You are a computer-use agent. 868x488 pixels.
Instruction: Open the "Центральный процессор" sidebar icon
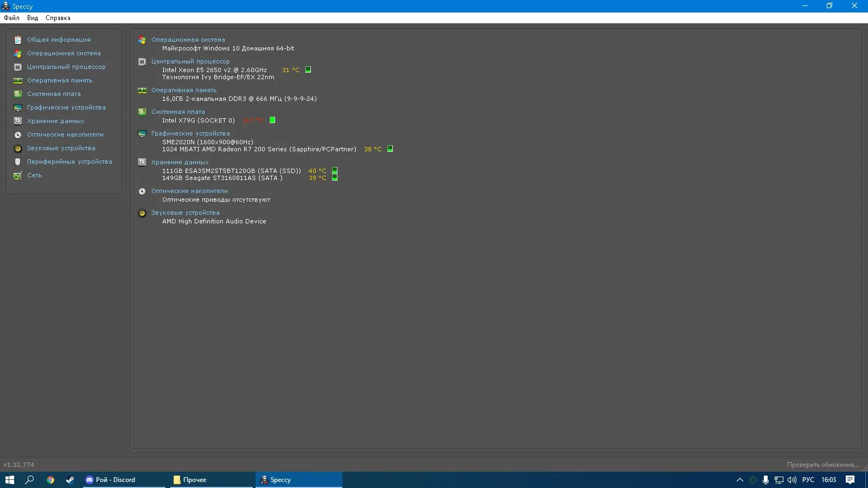coord(18,67)
